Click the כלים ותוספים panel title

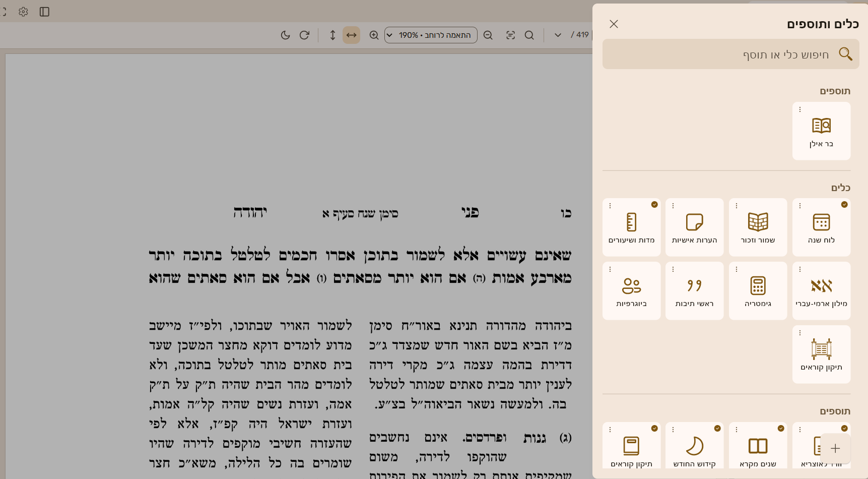(x=823, y=24)
